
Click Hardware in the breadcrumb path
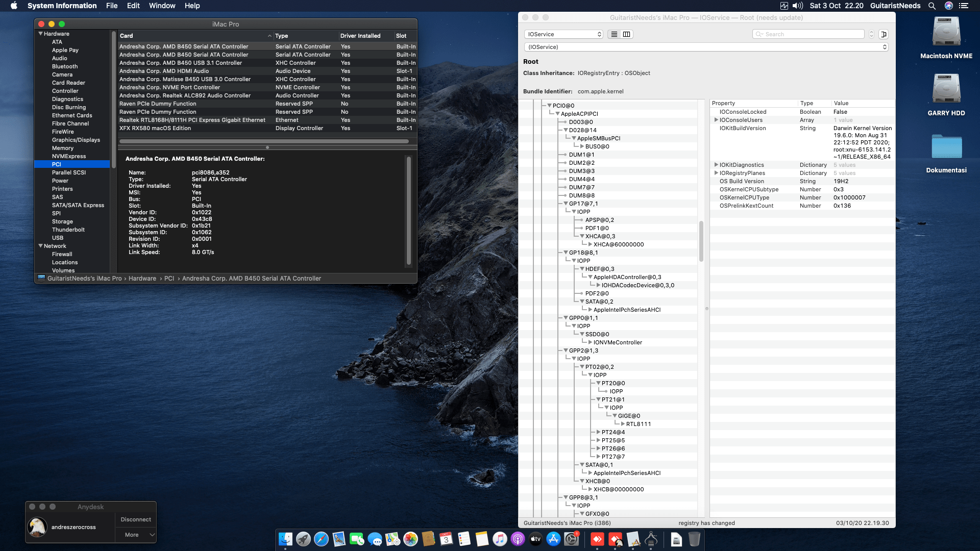143,278
